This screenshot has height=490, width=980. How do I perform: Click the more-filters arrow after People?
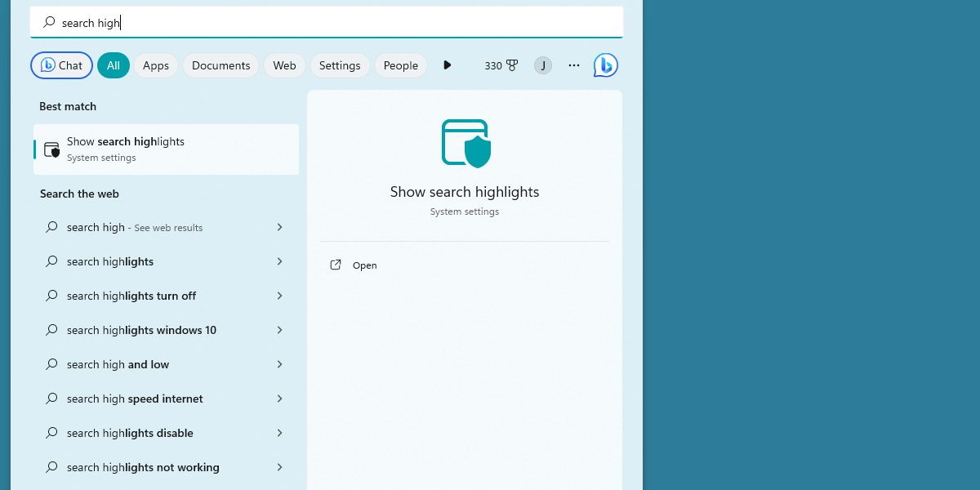pyautogui.click(x=448, y=65)
